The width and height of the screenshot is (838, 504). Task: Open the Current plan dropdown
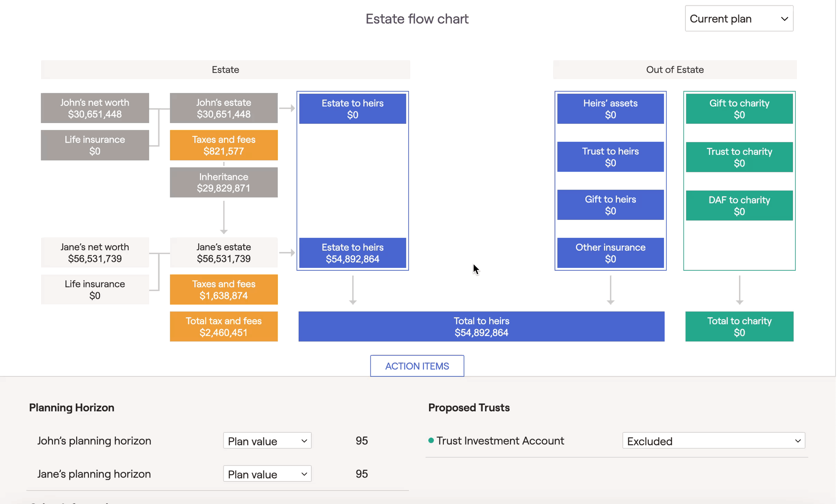[739, 19]
